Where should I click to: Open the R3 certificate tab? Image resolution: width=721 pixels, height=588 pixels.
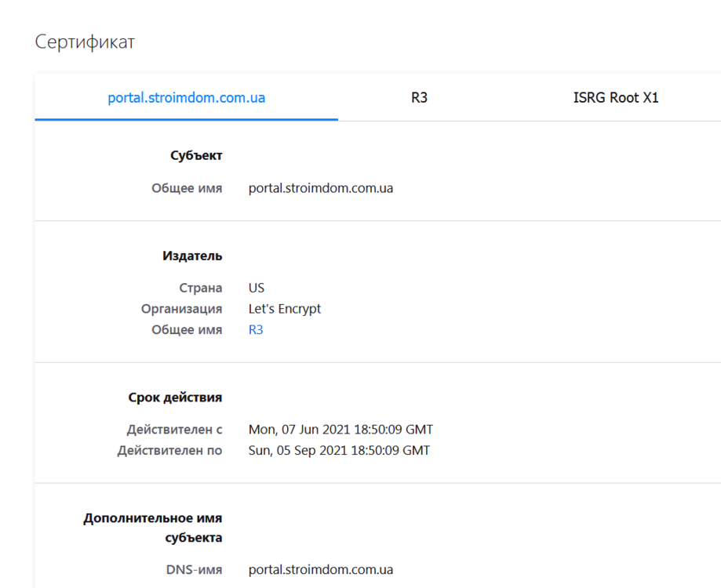[419, 98]
